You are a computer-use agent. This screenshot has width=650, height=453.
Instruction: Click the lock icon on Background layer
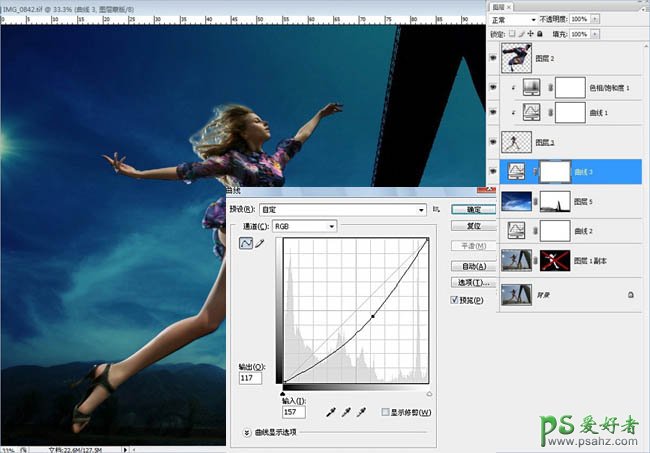pos(631,296)
